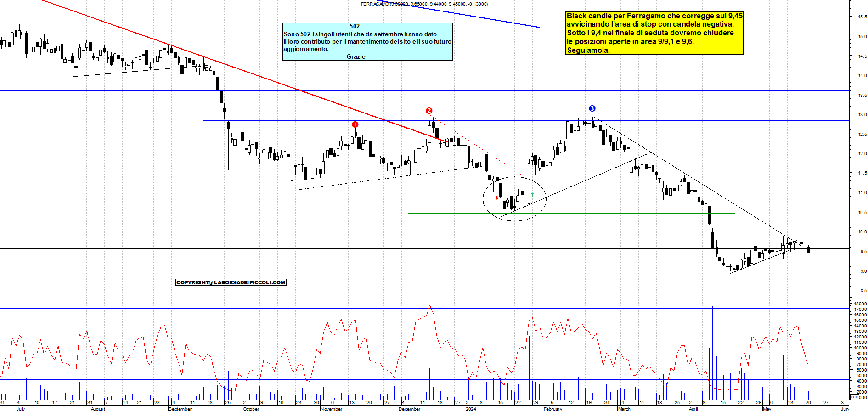This screenshot has width=868, height=411.
Task: Click the '502' heading in the cyan box
Action: pos(355,27)
